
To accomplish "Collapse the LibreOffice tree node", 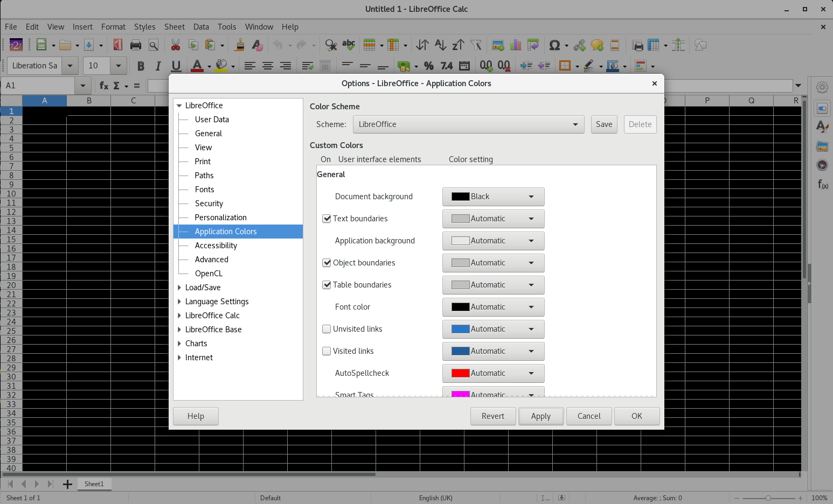I will coord(179,106).
